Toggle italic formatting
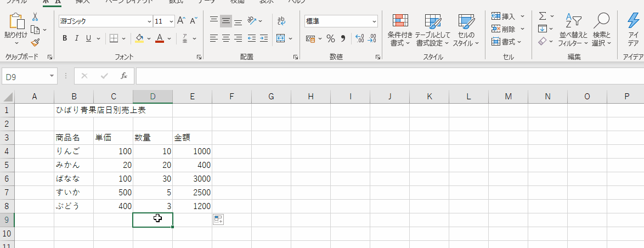This screenshot has height=248, width=644. (x=76, y=38)
